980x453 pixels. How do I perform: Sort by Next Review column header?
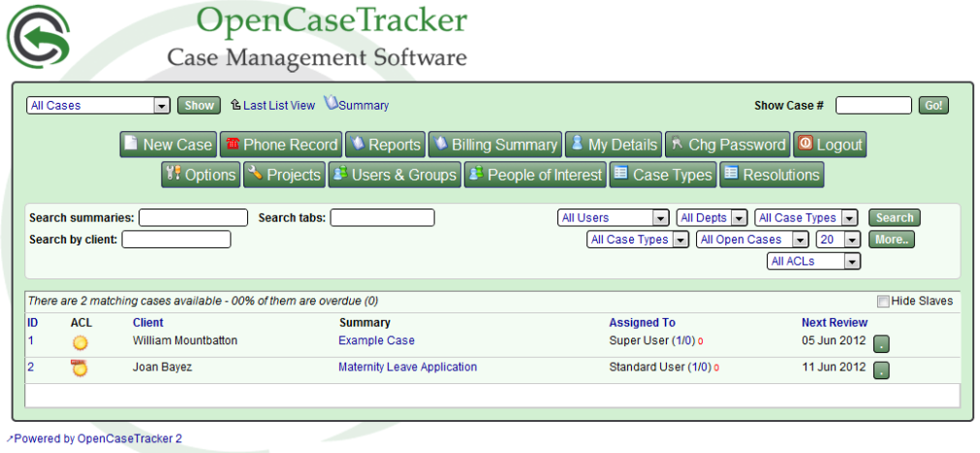point(835,323)
